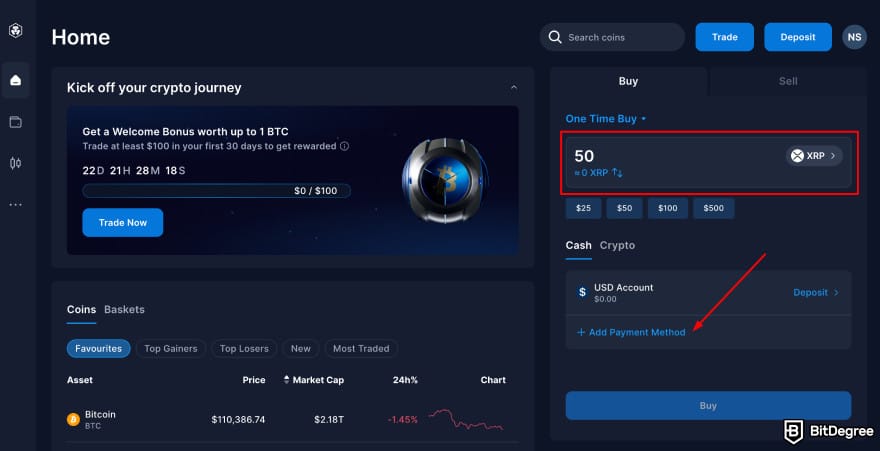The height and width of the screenshot is (451, 880).
Task: Choose the $50 quick amount
Action: coord(624,208)
